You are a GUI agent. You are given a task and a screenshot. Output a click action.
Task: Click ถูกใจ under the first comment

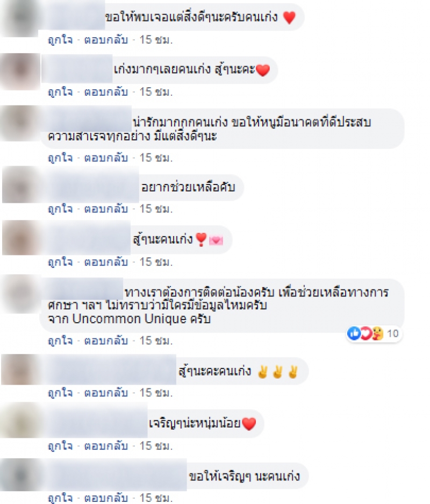coord(60,40)
